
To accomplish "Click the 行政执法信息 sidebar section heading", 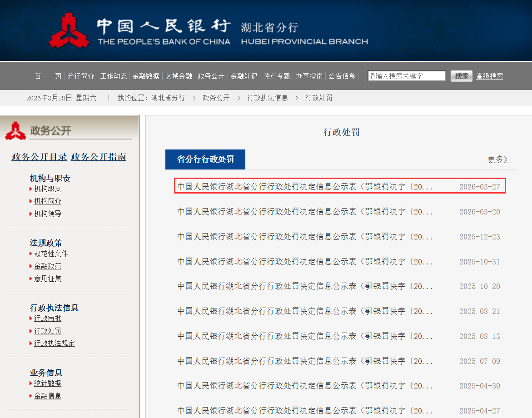I will coord(54,308).
